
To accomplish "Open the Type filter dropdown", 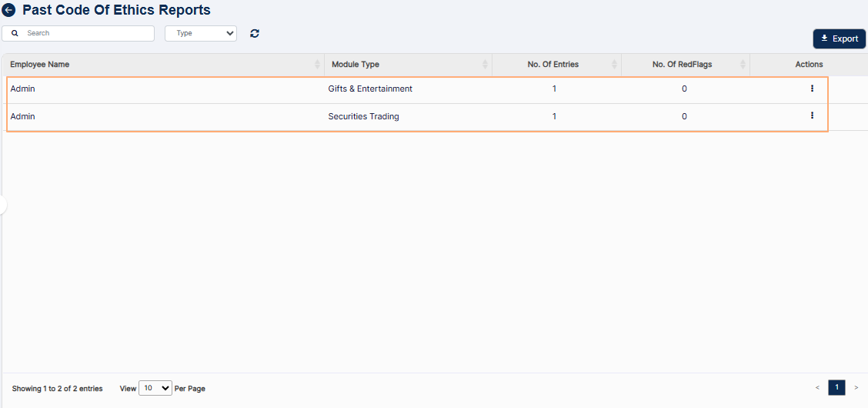I will (201, 33).
